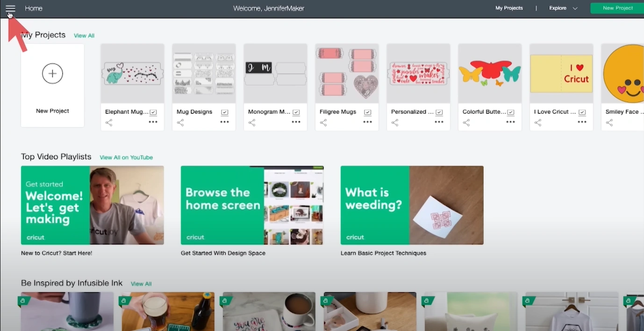
Task: Open more options for Monogram Mug project
Action: (296, 122)
